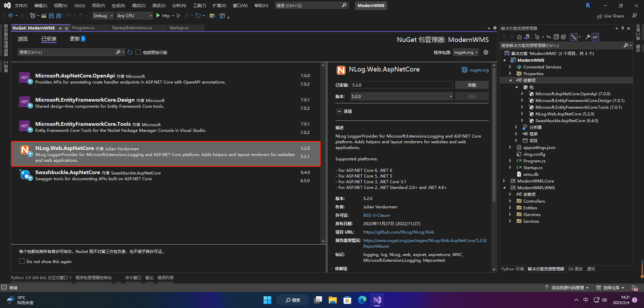Image resolution: width=644 pixels, height=308 pixels.
Task: Start debugging with the green http play button
Action: 158,15
